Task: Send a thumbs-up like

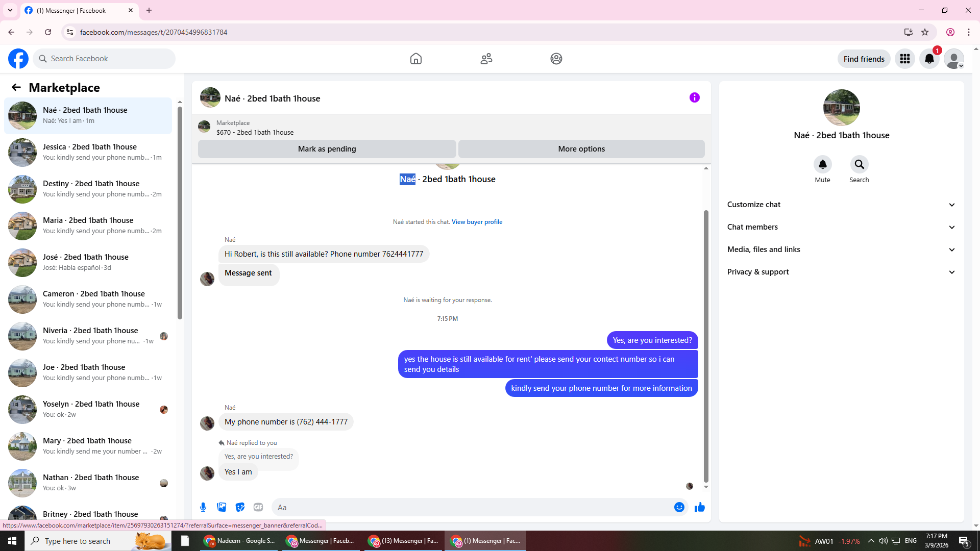Action: [x=699, y=507]
